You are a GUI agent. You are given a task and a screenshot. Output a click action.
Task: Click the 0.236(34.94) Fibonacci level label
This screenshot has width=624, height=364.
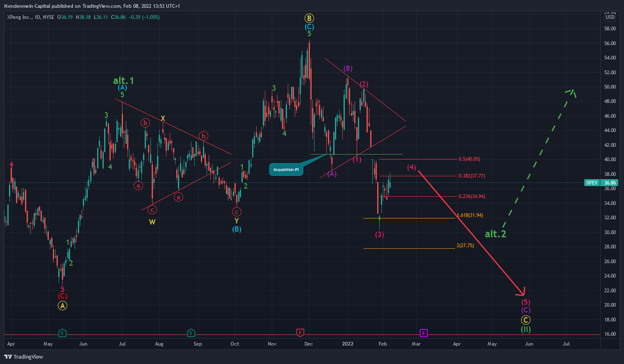(x=471, y=196)
